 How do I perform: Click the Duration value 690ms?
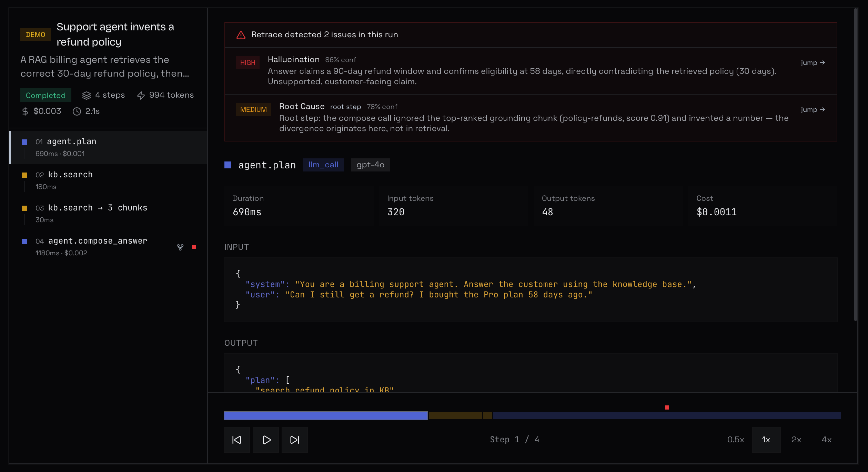247,212
